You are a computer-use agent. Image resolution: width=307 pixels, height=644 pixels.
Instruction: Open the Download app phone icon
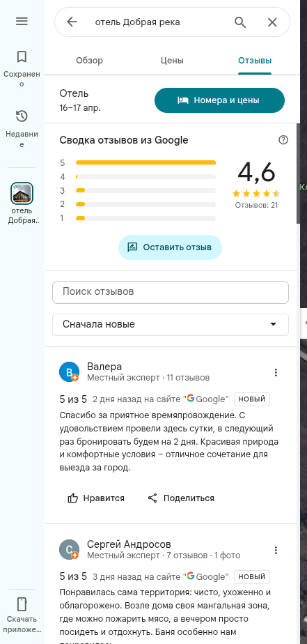[x=22, y=604]
